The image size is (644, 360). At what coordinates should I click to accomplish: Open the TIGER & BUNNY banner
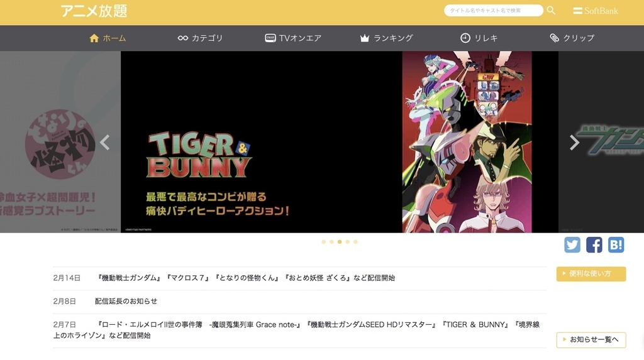click(x=339, y=142)
